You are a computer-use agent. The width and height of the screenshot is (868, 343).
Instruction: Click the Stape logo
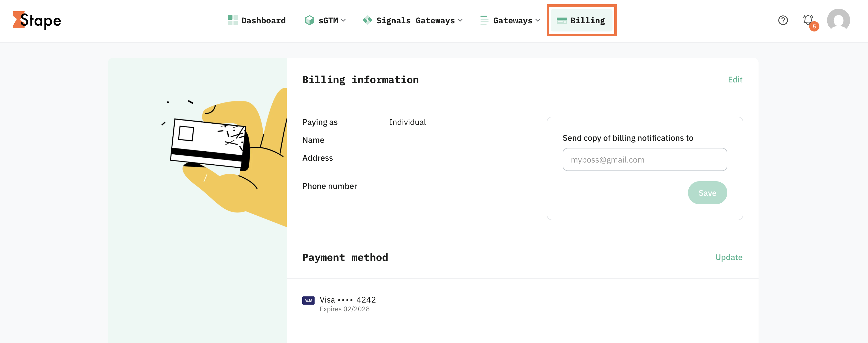[x=37, y=20]
